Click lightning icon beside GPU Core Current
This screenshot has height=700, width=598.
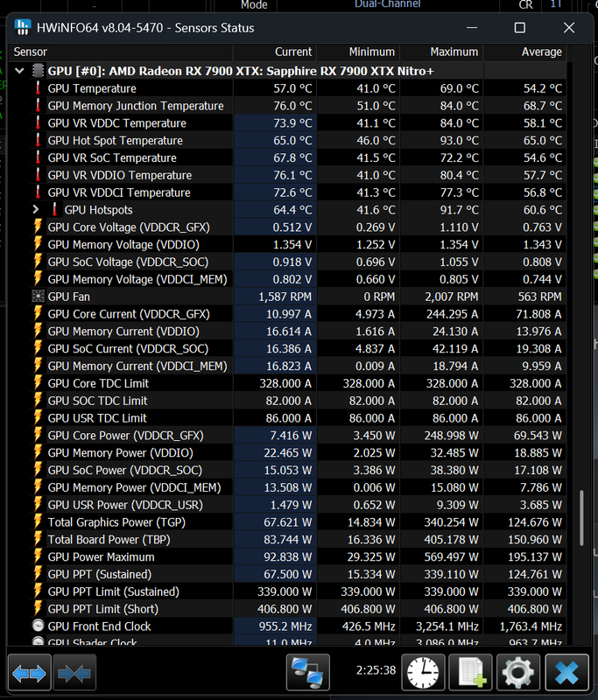click(x=38, y=314)
